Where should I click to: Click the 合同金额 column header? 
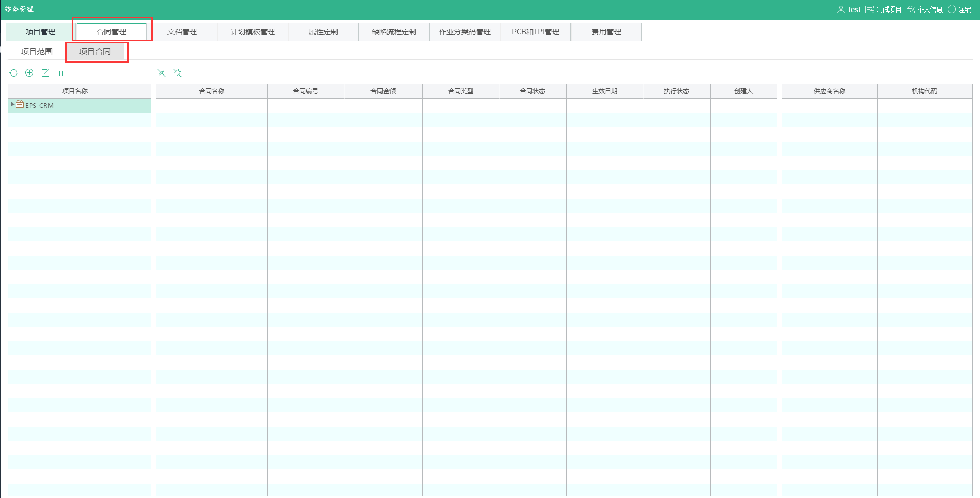click(383, 91)
